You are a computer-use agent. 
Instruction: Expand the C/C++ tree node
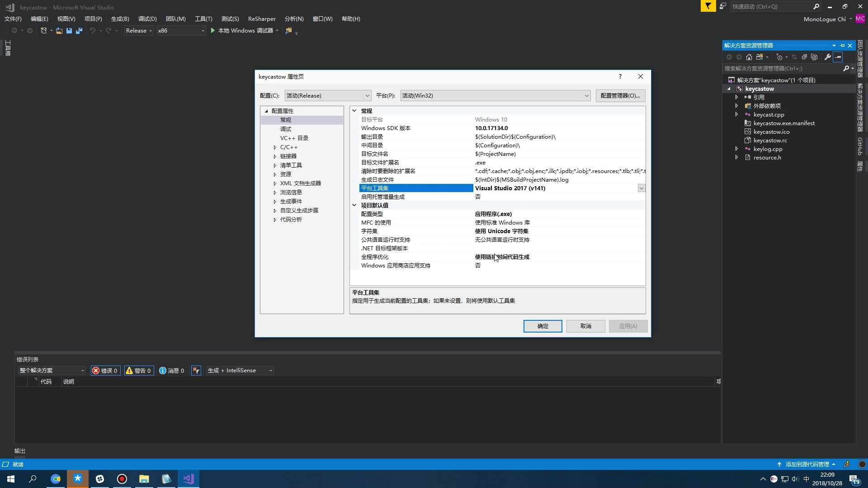coord(275,147)
